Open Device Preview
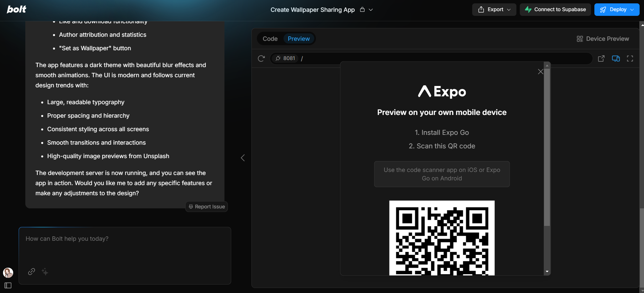Image resolution: width=644 pixels, height=293 pixels. [603, 39]
